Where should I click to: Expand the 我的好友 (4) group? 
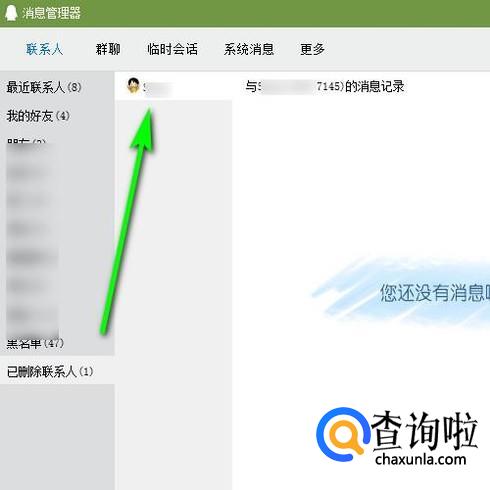[x=38, y=116]
